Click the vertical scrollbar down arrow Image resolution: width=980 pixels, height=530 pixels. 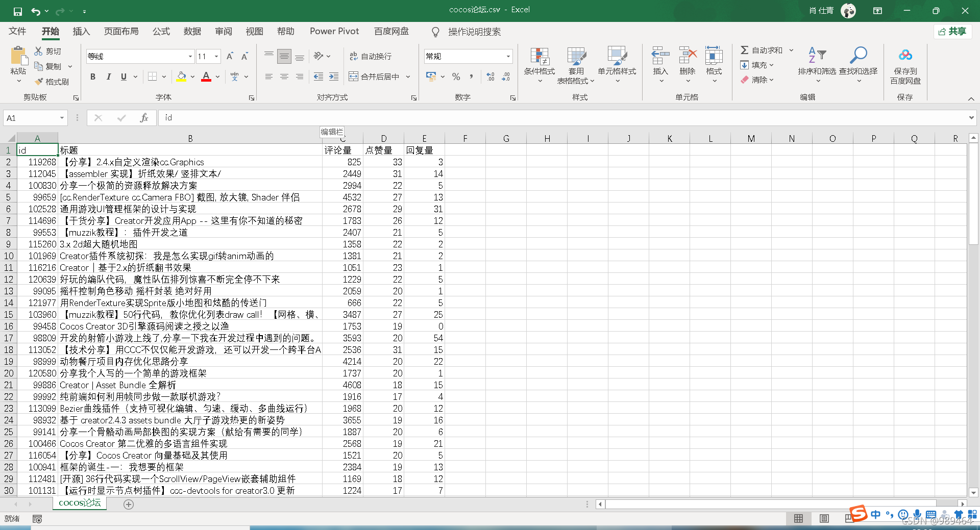(973, 493)
